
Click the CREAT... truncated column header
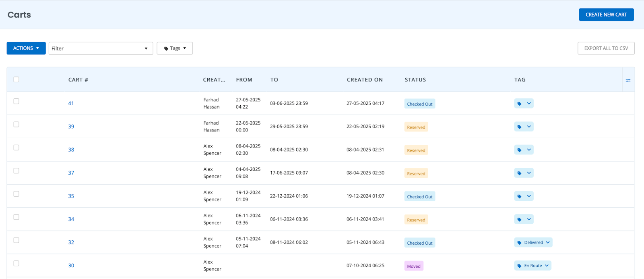pyautogui.click(x=214, y=80)
